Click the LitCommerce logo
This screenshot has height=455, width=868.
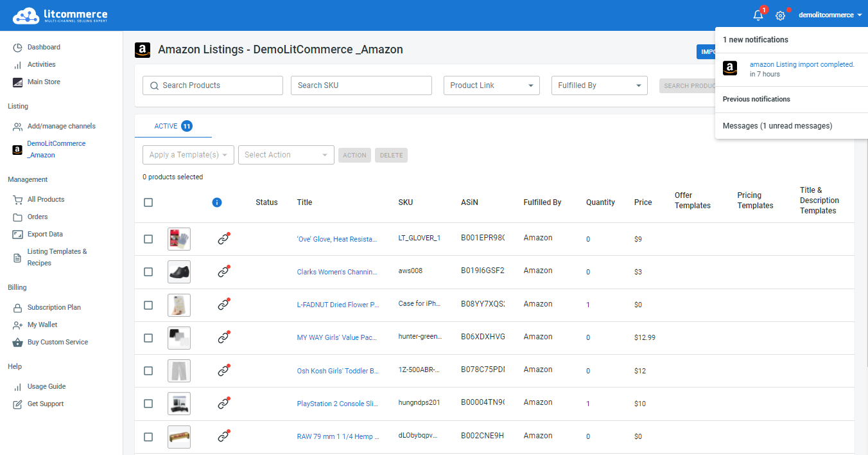[60, 15]
